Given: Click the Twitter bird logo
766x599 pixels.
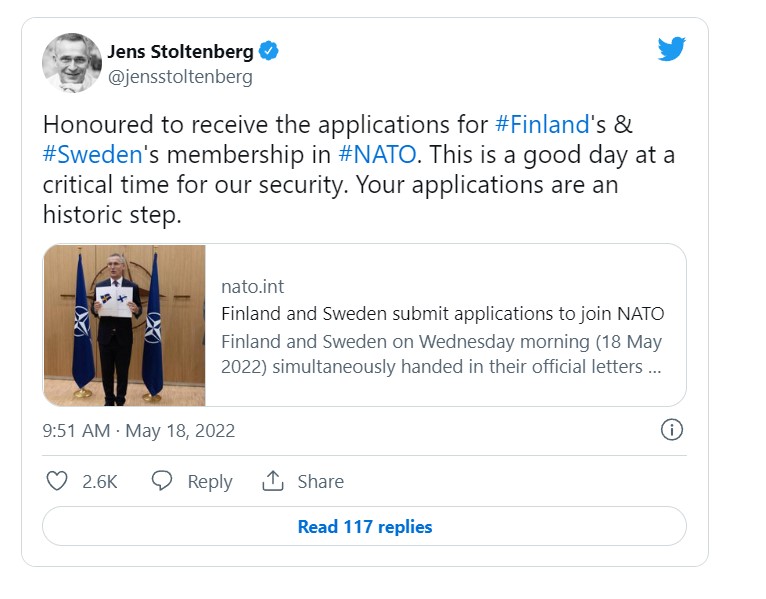Looking at the screenshot, I should 671,48.
